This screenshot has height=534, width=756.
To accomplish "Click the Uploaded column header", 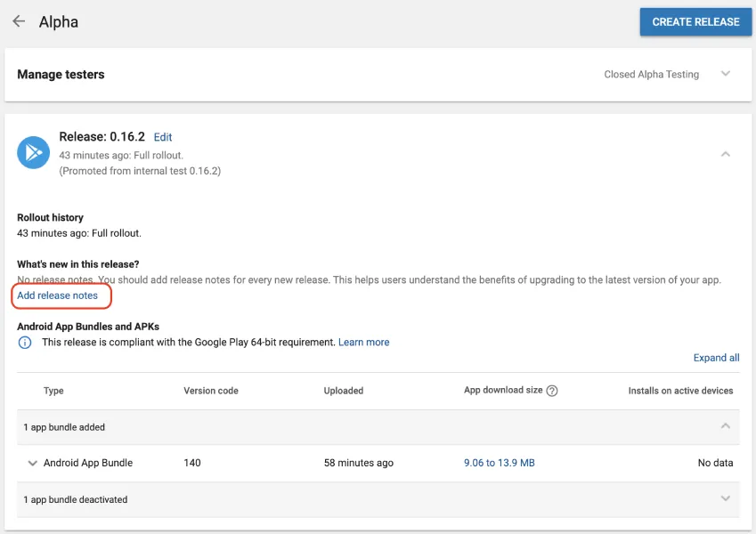I will click(x=344, y=391).
